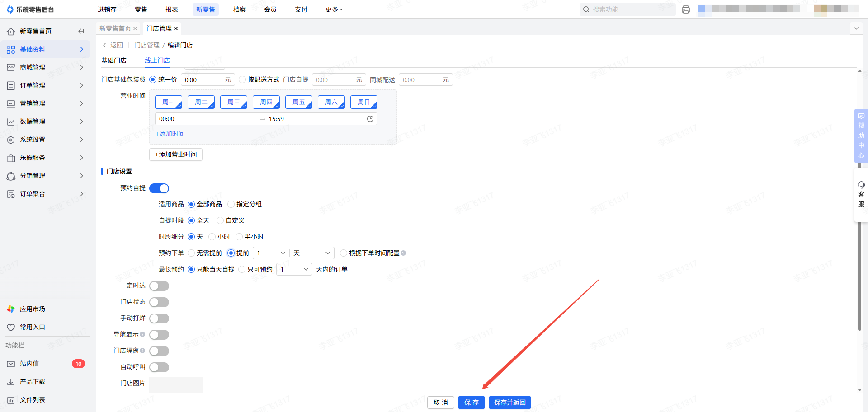The width and height of the screenshot is (868, 412).
Task: Click the +添加时间 link
Action: [170, 134]
